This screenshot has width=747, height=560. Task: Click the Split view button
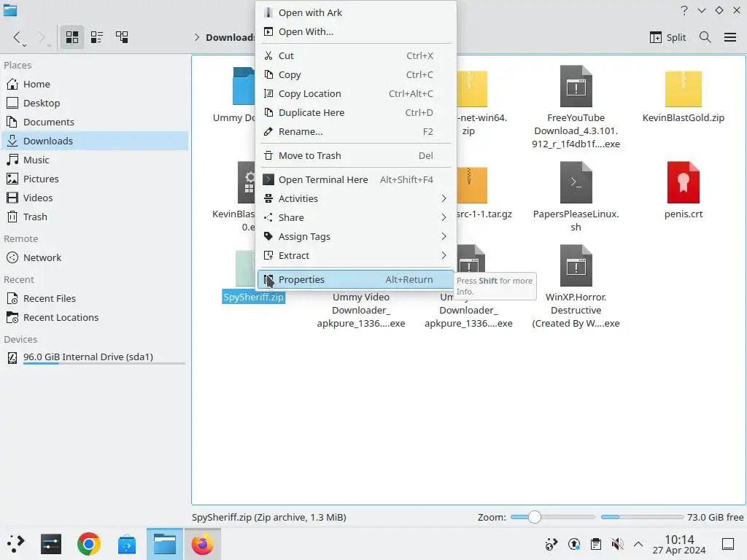click(668, 37)
